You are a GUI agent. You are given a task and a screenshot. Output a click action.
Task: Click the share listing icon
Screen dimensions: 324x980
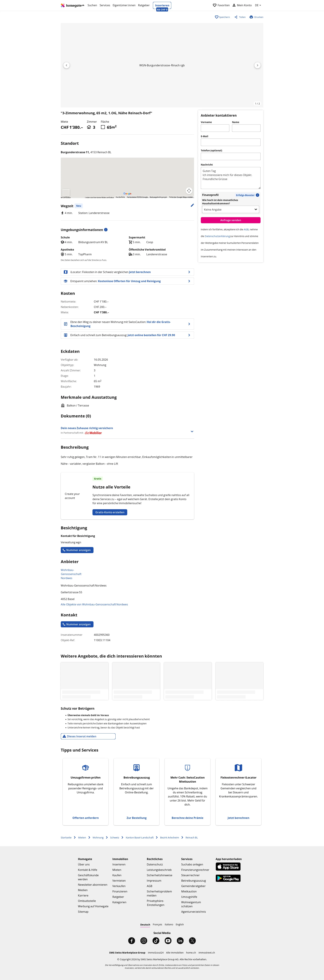tap(236, 17)
